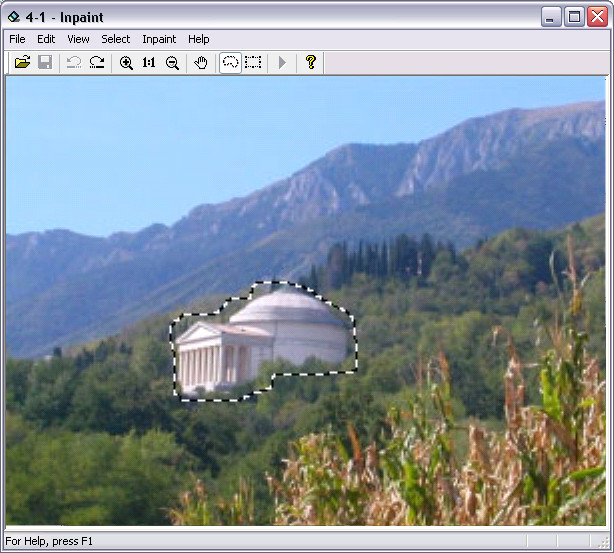The height and width of the screenshot is (553, 614).
Task: Run Inpaint with the play arrow button
Action: pyautogui.click(x=282, y=62)
